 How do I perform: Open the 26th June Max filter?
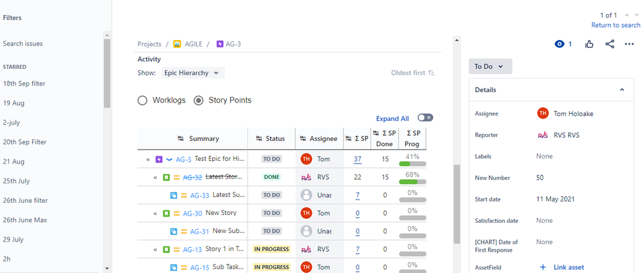[25, 220]
